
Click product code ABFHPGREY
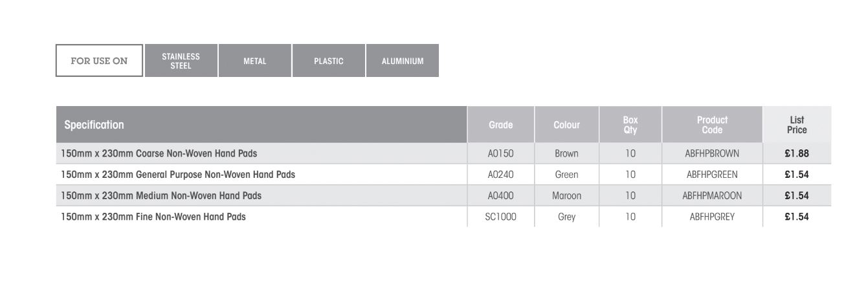(712, 217)
